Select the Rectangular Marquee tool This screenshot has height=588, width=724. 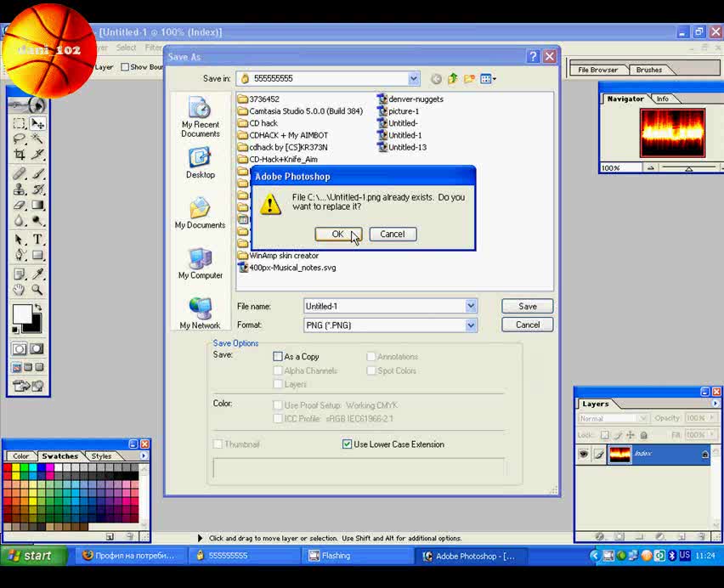(x=19, y=124)
